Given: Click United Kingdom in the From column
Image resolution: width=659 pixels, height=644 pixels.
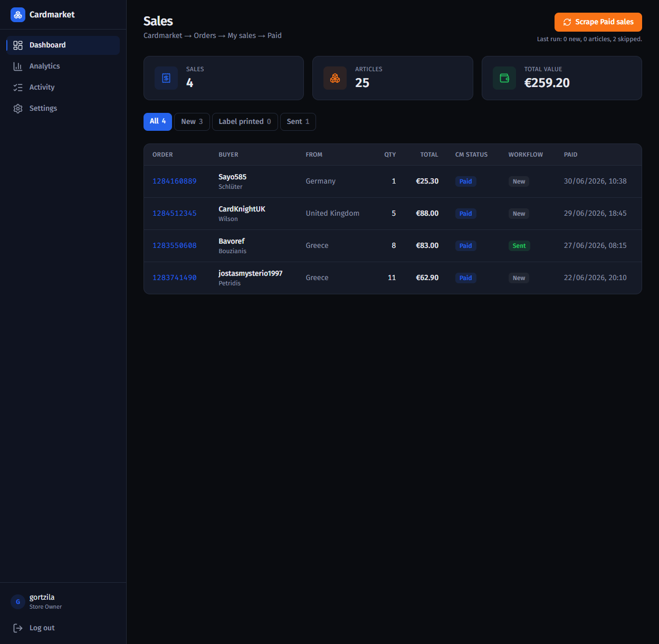Looking at the screenshot, I should [332, 214].
